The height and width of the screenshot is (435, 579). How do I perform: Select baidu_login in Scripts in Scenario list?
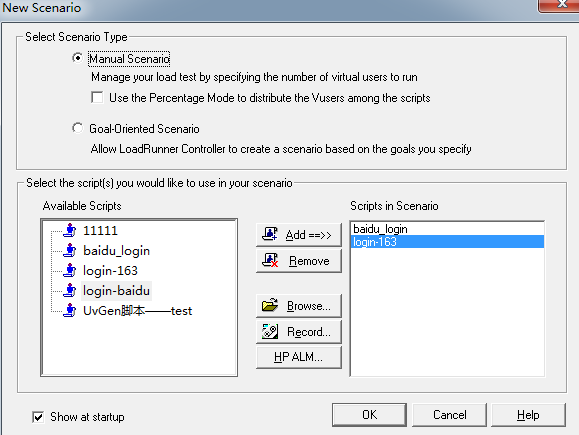[x=447, y=229]
